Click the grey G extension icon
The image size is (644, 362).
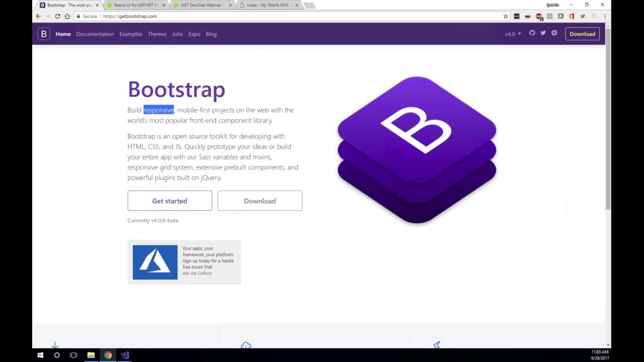(x=549, y=16)
